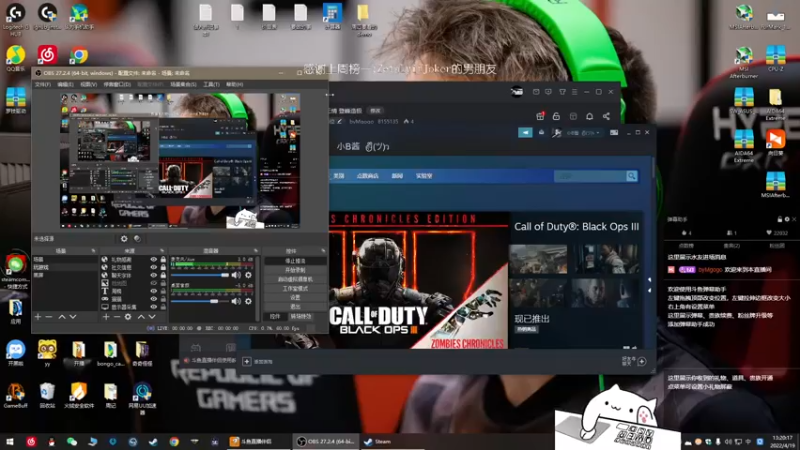Click Steam announcements blue megaphone button
Image resolution: width=800 pixels, height=450 pixels.
(x=525, y=133)
